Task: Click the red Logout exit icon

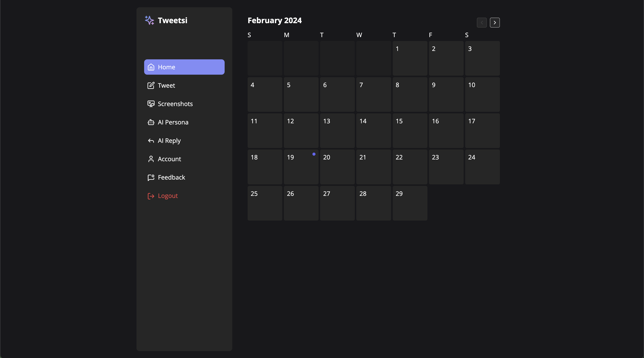Action: point(151,196)
